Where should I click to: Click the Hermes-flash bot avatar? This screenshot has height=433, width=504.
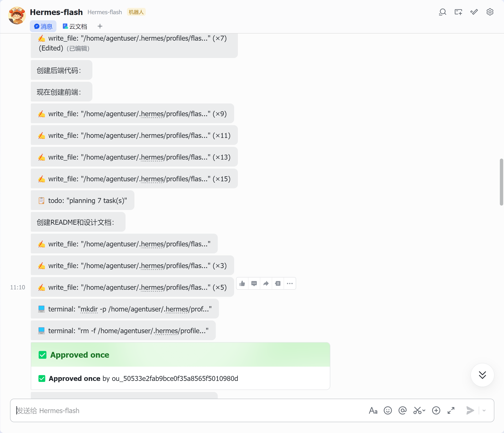17,15
